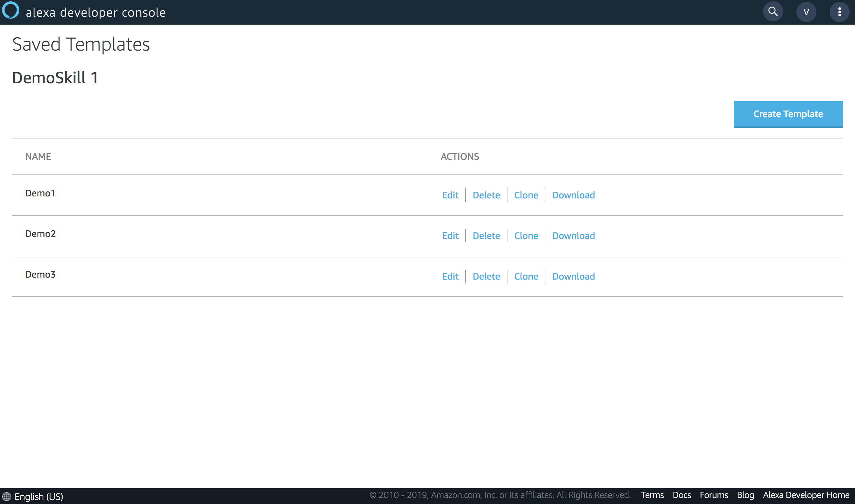Download the Demo2 template
This screenshot has width=855, height=504.
point(573,235)
